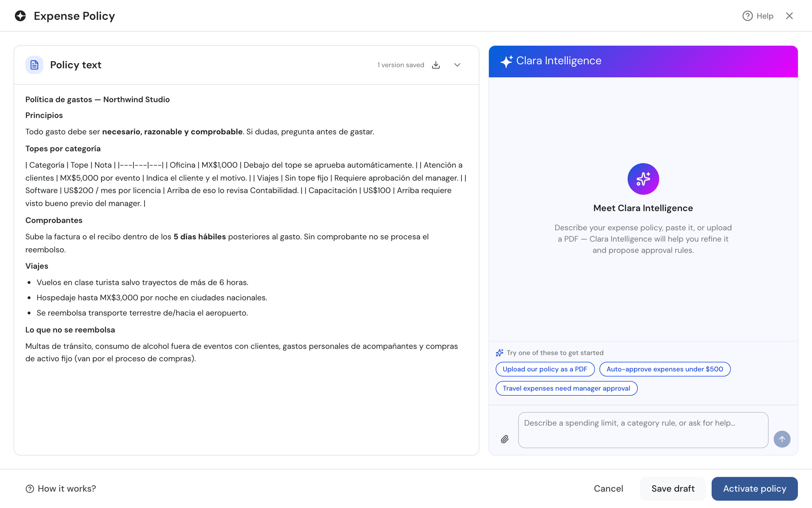Click the Policy text document icon
Image resolution: width=812 pixels, height=508 pixels.
tap(34, 65)
